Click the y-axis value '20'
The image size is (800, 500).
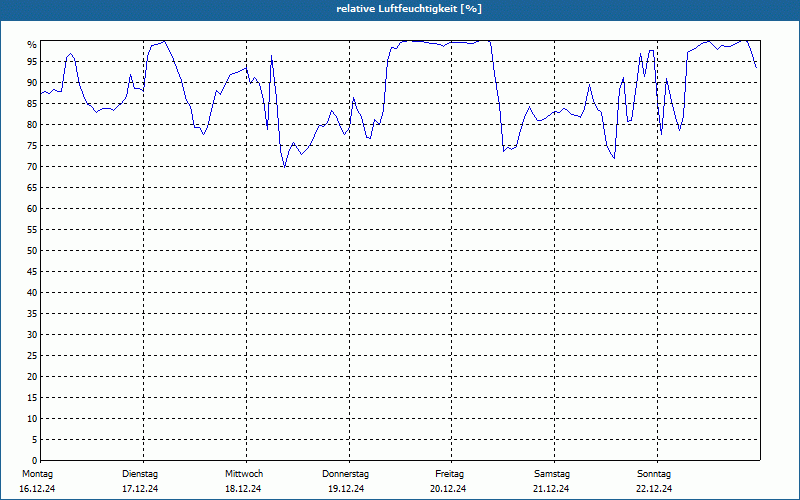click(32, 377)
